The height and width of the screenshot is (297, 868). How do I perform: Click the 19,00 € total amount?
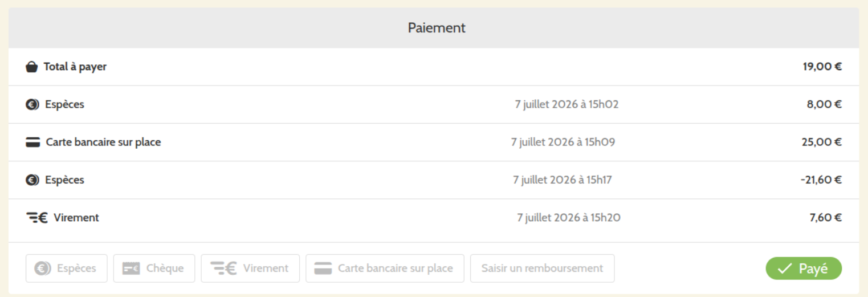coord(822,67)
